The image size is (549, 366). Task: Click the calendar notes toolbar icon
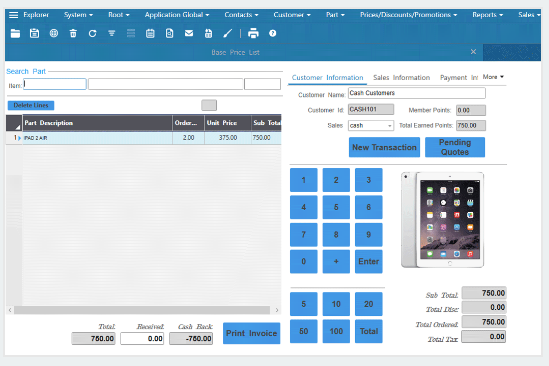[150, 34]
